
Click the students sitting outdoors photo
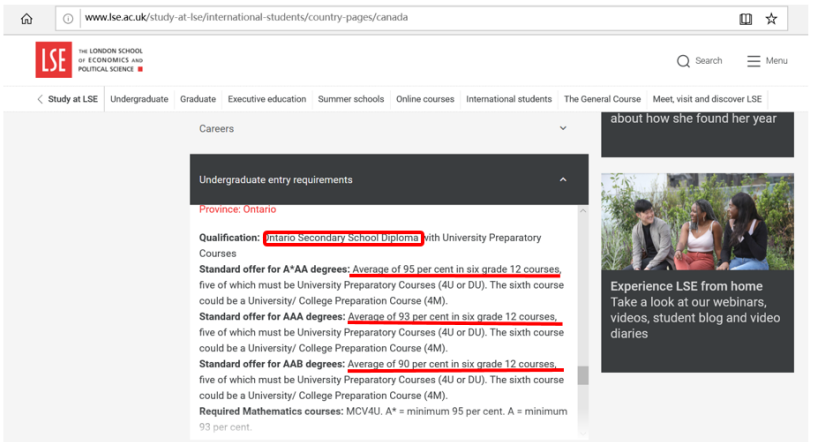(x=697, y=221)
